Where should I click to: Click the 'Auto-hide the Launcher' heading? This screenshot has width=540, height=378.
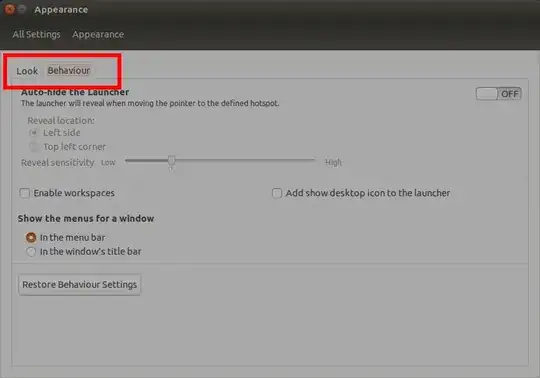(x=75, y=92)
